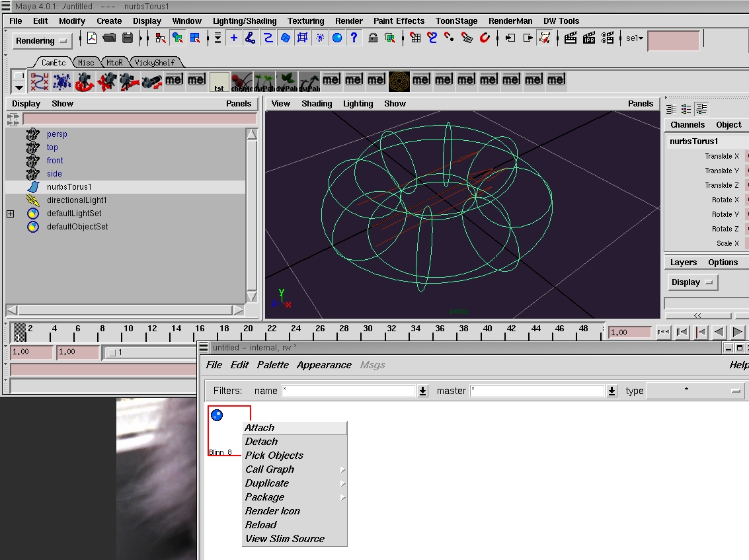Click the play forward button

tap(738, 332)
